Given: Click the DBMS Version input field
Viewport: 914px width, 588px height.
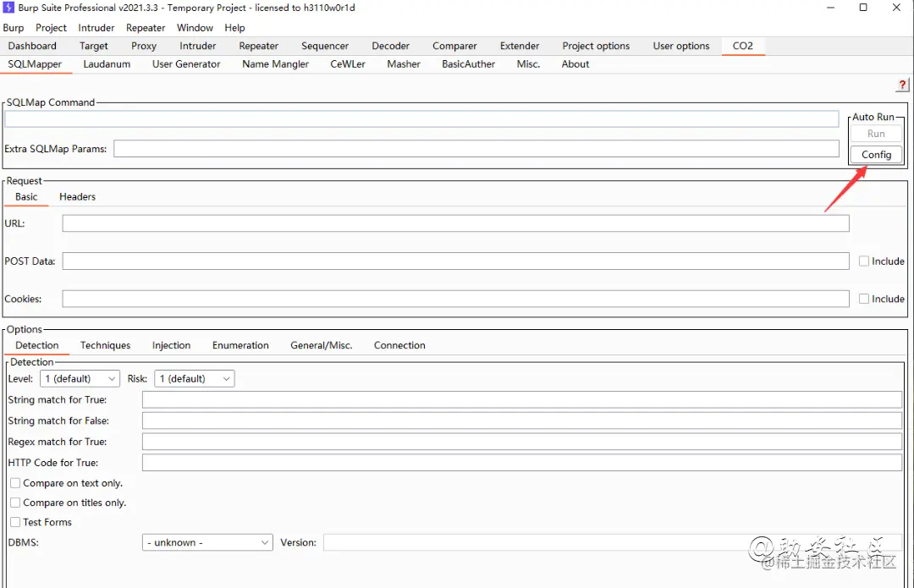Looking at the screenshot, I should [613, 542].
